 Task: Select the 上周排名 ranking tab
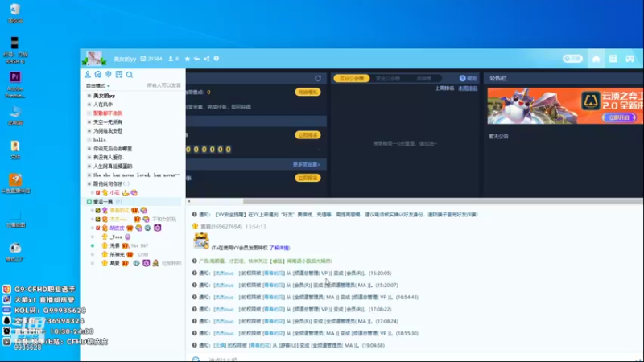point(444,88)
